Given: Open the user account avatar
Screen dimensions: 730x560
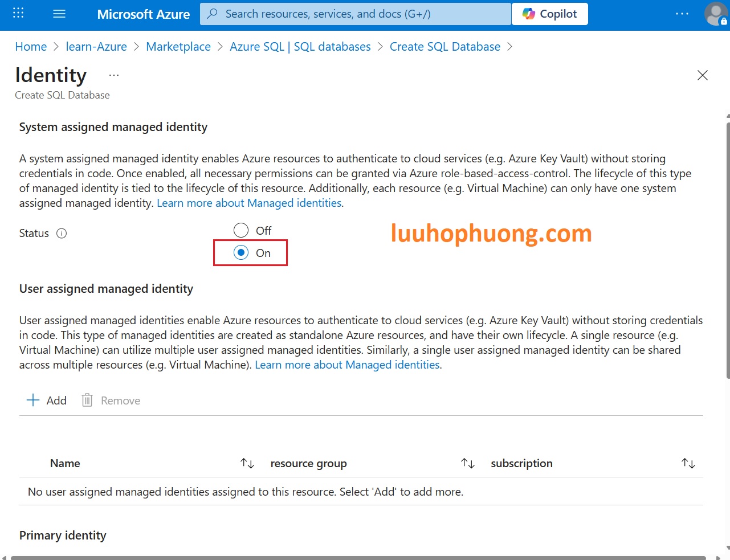Looking at the screenshot, I should [x=715, y=14].
